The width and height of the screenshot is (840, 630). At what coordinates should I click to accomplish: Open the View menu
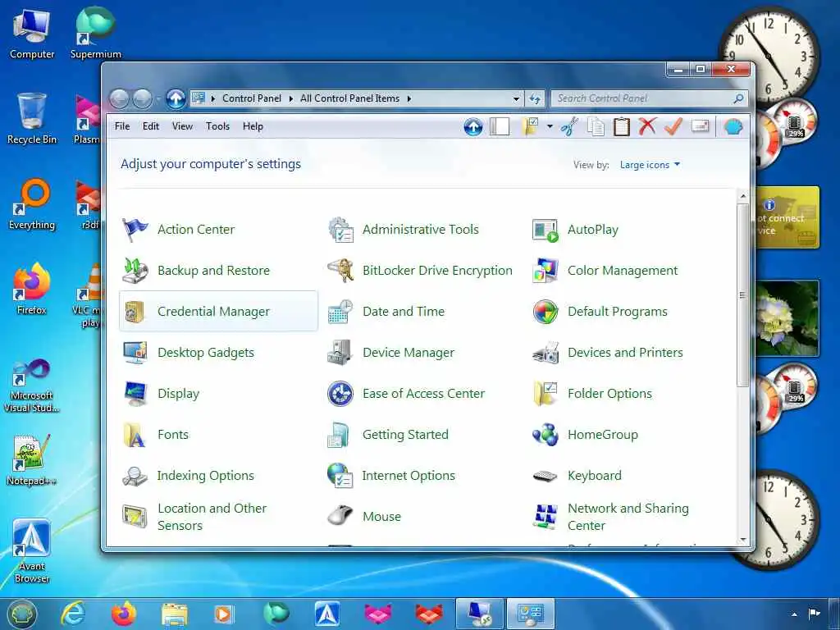coord(182,126)
